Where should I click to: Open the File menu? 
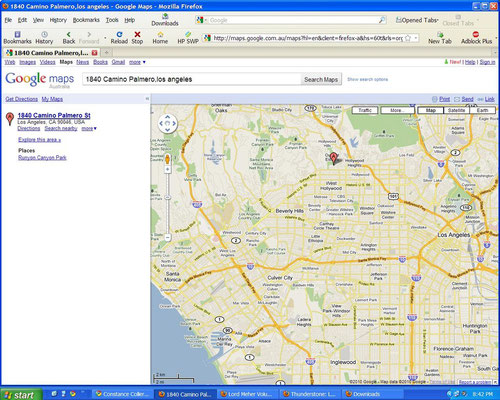coord(8,20)
